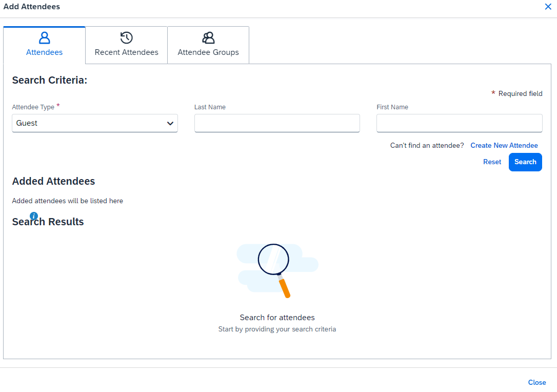This screenshot has width=557, height=392.
Task: Click the Attendee Type field label
Action: (x=33, y=107)
